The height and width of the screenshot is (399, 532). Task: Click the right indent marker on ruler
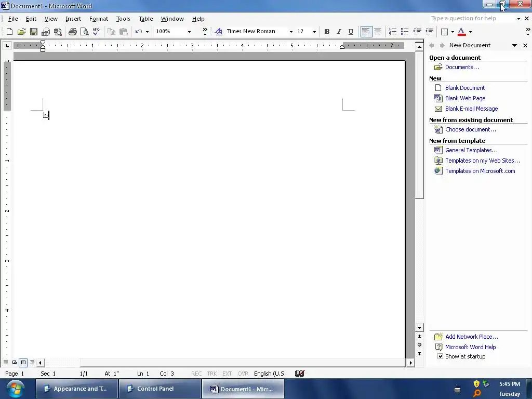click(342, 47)
